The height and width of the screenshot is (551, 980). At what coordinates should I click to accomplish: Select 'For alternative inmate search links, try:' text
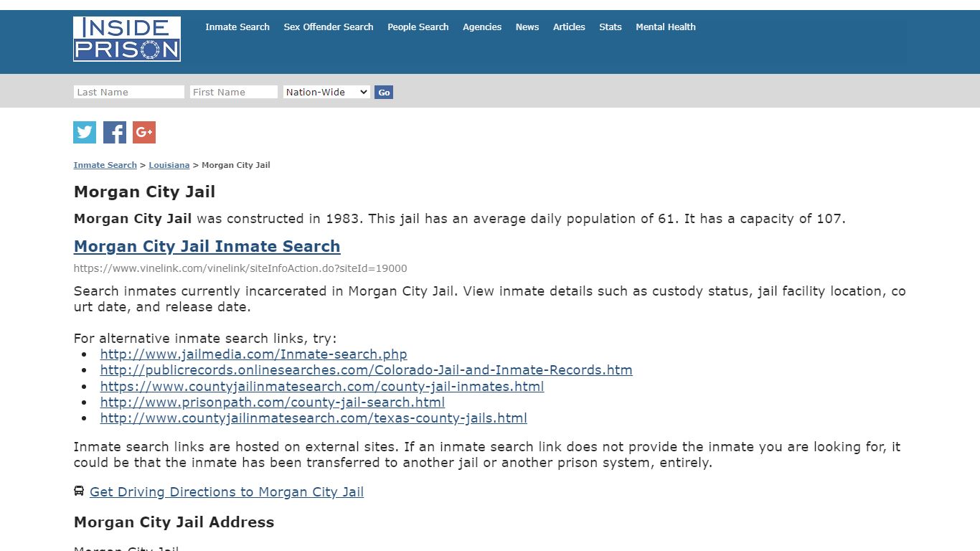(x=205, y=339)
